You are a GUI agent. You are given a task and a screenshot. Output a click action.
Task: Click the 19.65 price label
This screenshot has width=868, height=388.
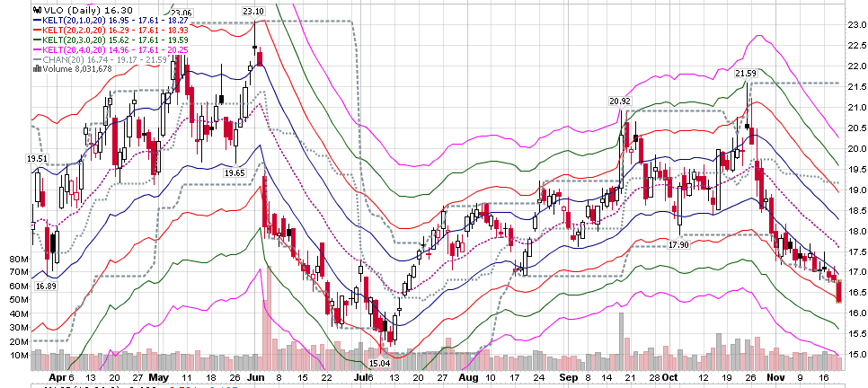point(235,172)
